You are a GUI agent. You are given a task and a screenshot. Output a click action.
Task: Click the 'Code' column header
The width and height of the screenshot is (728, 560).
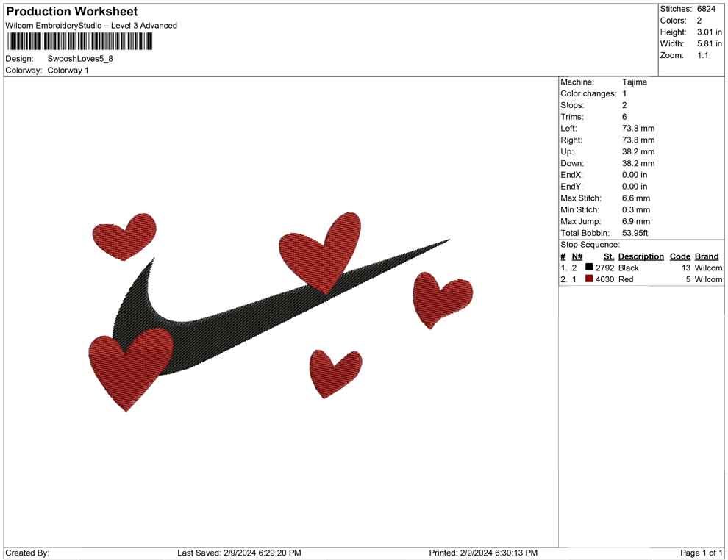tap(679, 256)
